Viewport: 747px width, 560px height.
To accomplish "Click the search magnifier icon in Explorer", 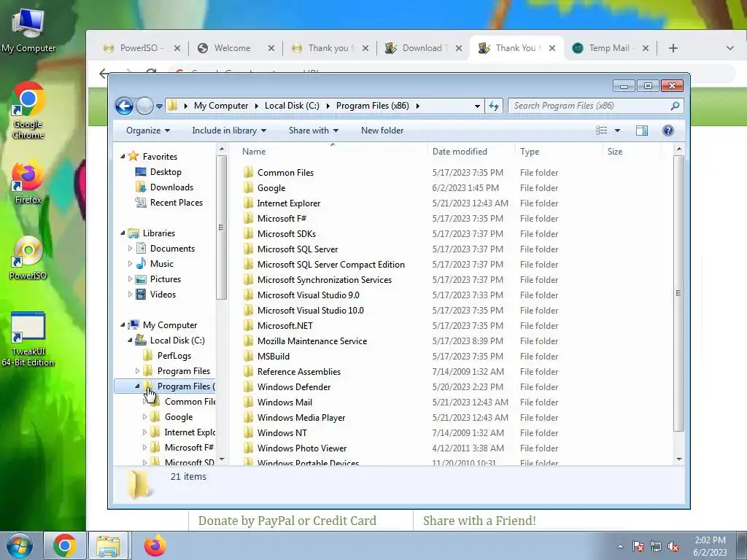I will click(x=675, y=106).
